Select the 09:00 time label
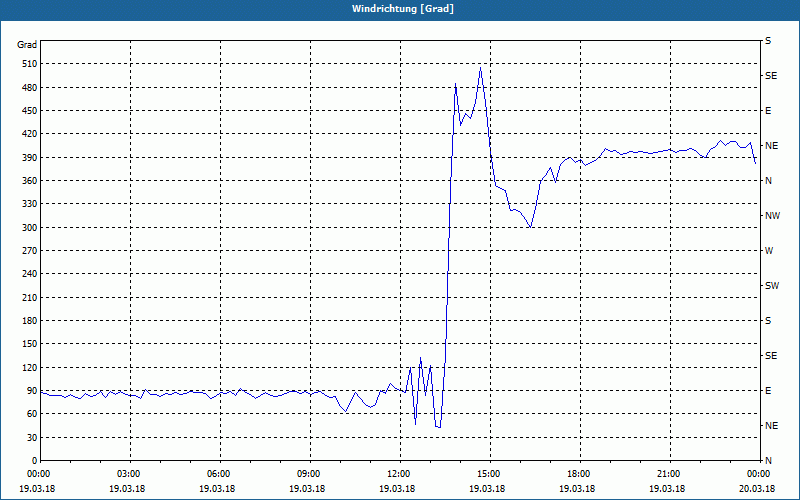This screenshot has width=800, height=500. click(307, 474)
